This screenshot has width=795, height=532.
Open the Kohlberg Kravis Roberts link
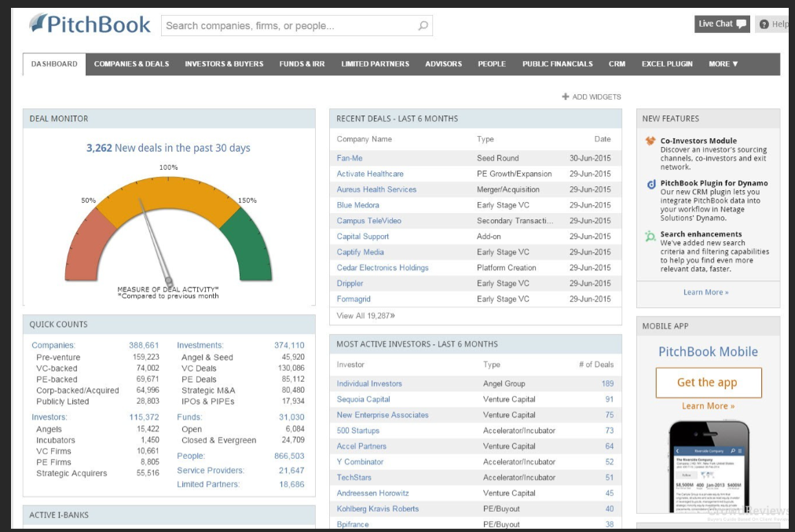pyautogui.click(x=378, y=509)
